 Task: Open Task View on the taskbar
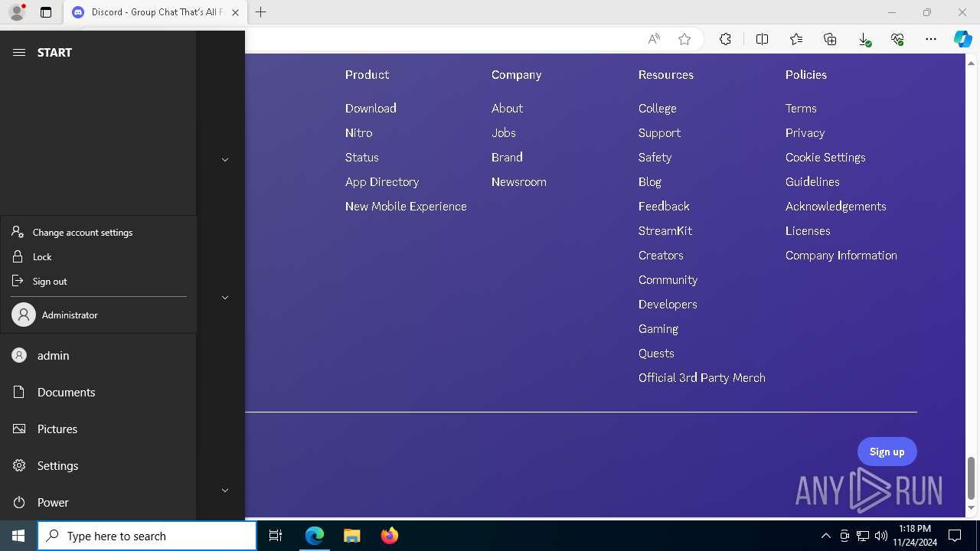pyautogui.click(x=276, y=536)
